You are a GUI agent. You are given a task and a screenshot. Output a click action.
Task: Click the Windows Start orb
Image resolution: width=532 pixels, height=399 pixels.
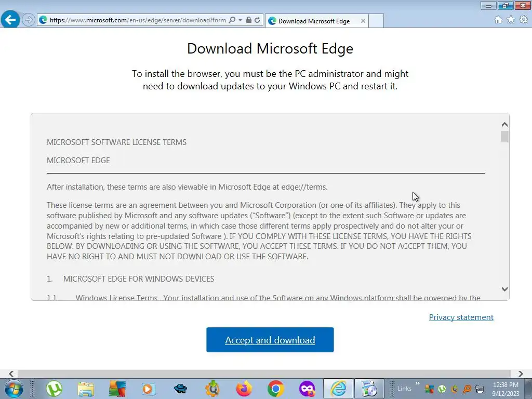click(x=14, y=389)
